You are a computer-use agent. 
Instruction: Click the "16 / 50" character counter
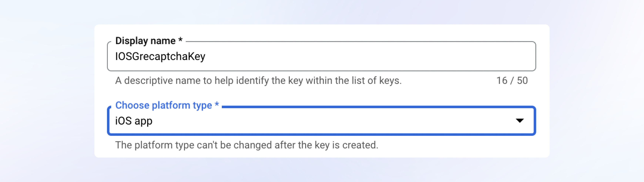(512, 80)
